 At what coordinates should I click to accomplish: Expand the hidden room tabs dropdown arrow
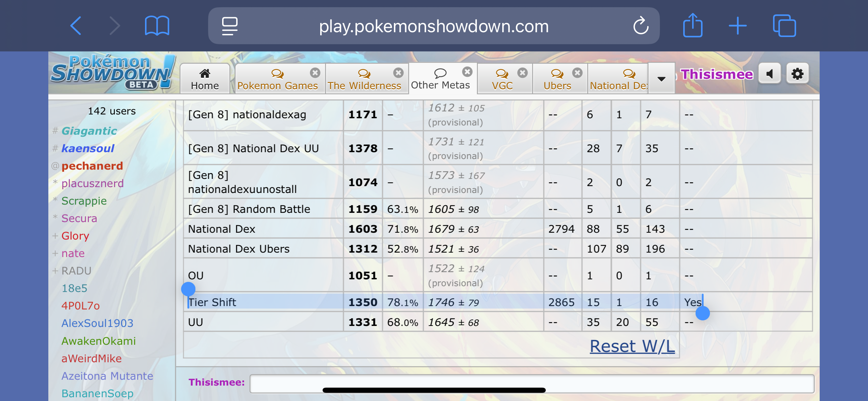click(x=661, y=79)
